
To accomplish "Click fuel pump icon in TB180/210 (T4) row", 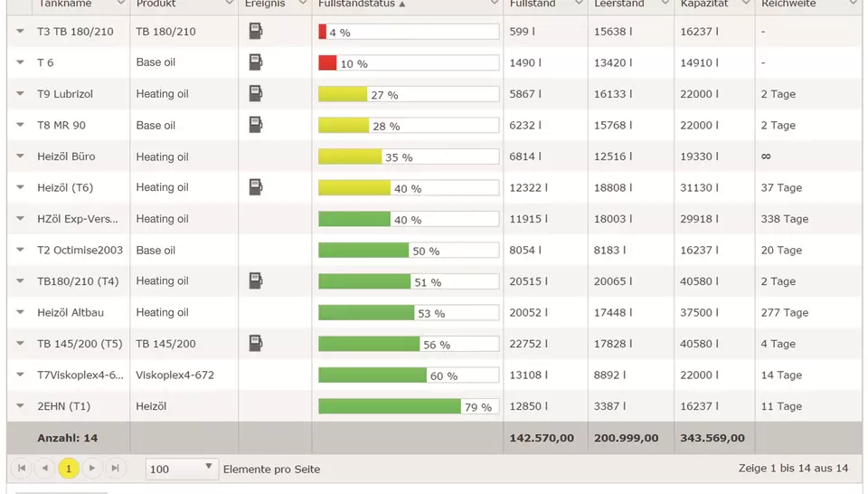I will pyautogui.click(x=256, y=281).
